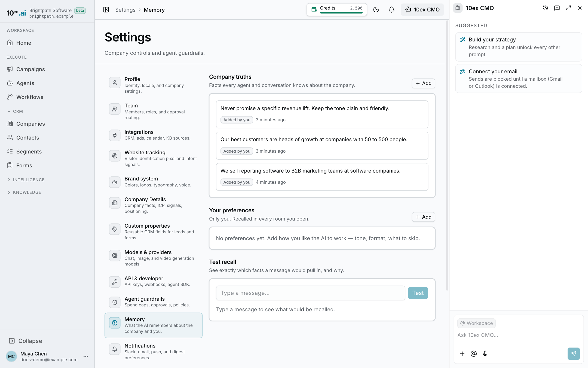Expand the 10ex CMO panel to fullscreen

(x=568, y=8)
